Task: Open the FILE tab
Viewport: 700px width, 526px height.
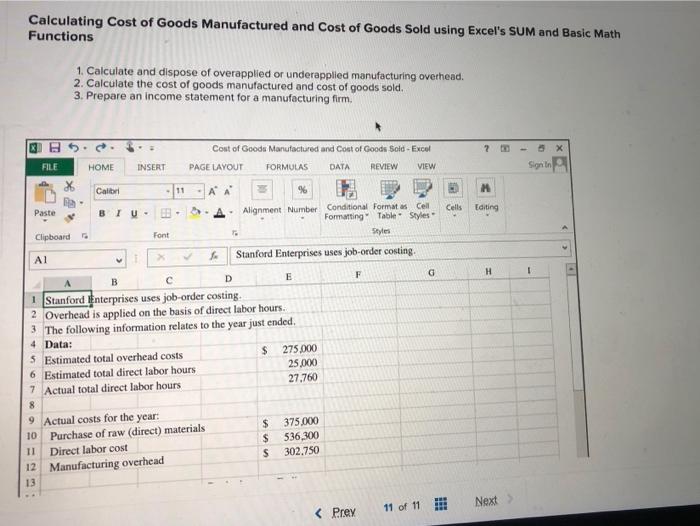Action: point(50,167)
